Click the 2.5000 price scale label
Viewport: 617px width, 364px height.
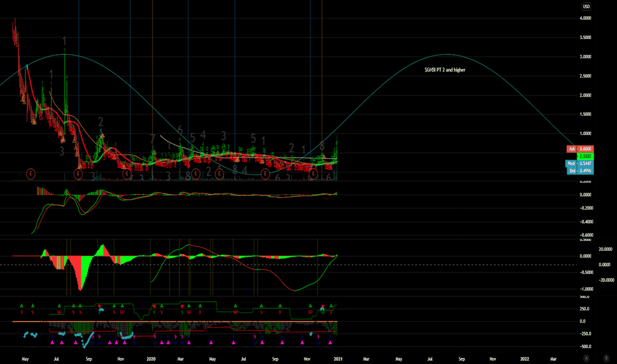pyautogui.click(x=585, y=76)
